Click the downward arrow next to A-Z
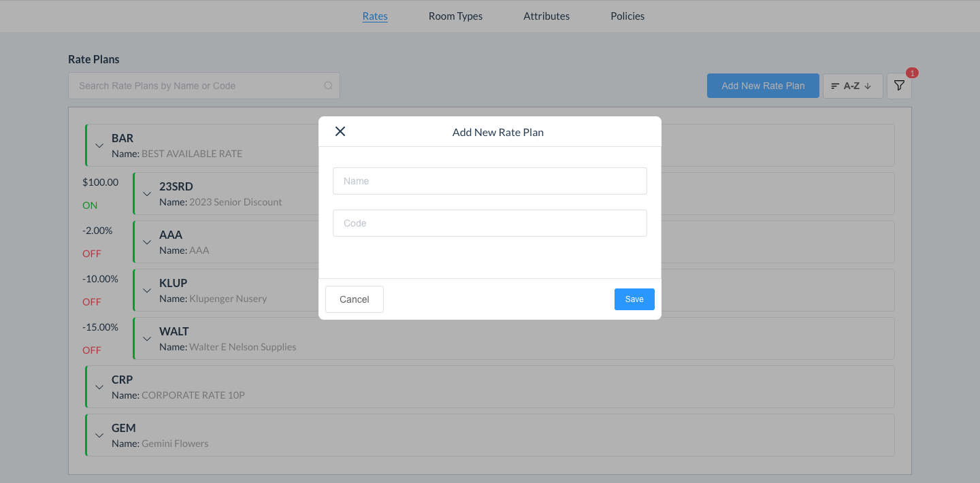 point(868,86)
